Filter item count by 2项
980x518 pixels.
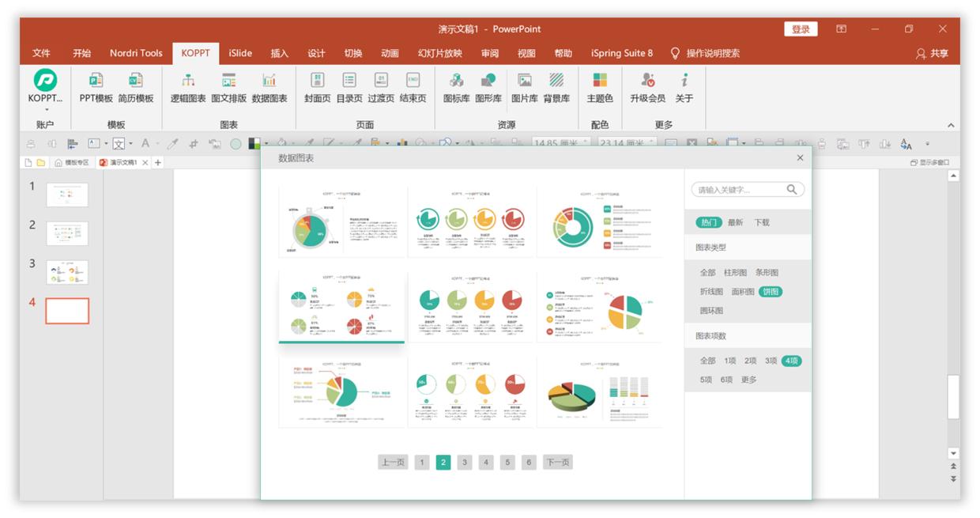[x=750, y=360]
